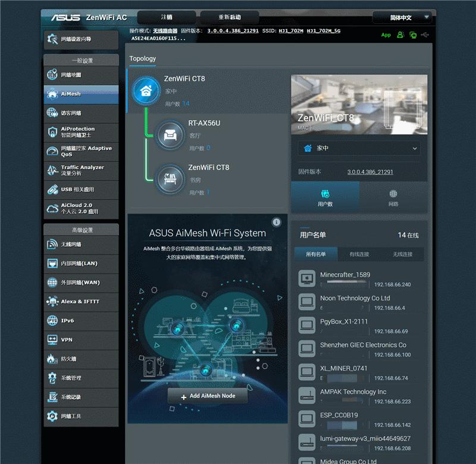Open the firmware version 3.0.0.4.386_21291 link

click(x=370, y=172)
